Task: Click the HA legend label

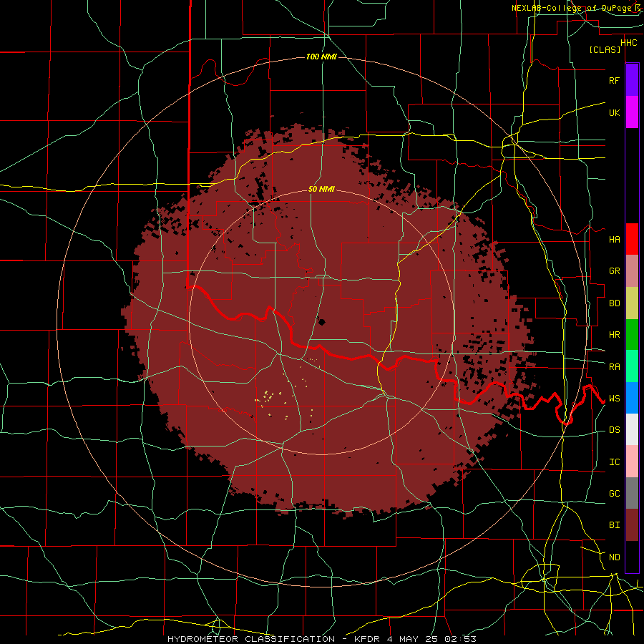Action: pyautogui.click(x=614, y=239)
